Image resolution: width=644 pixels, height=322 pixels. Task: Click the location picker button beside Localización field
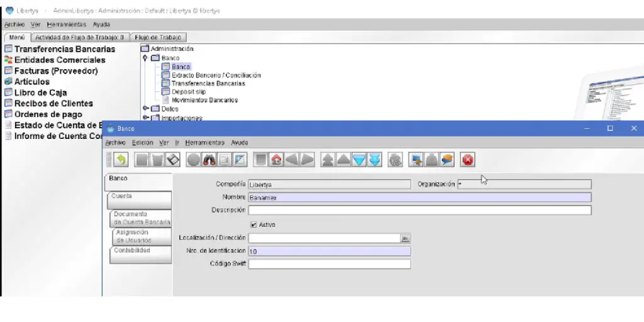tap(406, 238)
